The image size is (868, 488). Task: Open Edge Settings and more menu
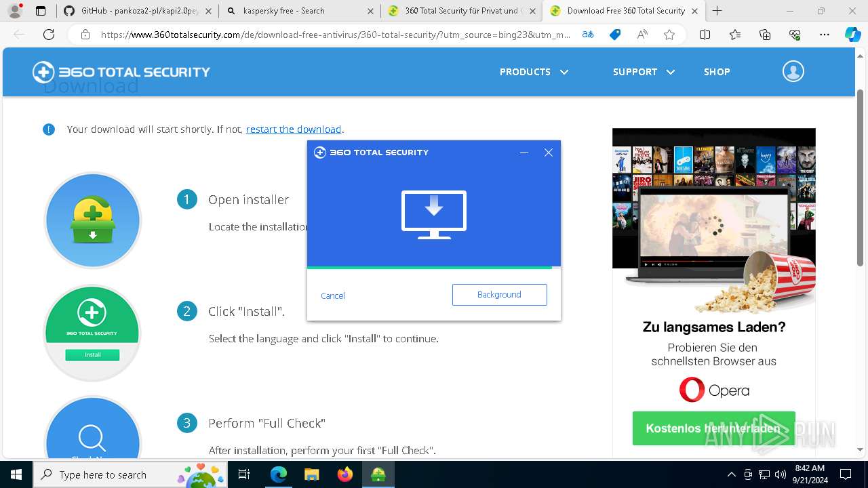click(825, 35)
